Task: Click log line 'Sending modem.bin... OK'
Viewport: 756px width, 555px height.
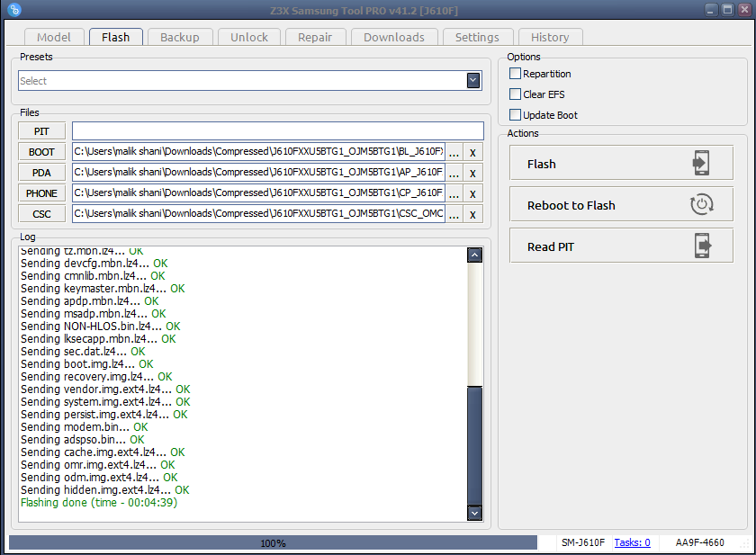Action: pyautogui.click(x=84, y=427)
